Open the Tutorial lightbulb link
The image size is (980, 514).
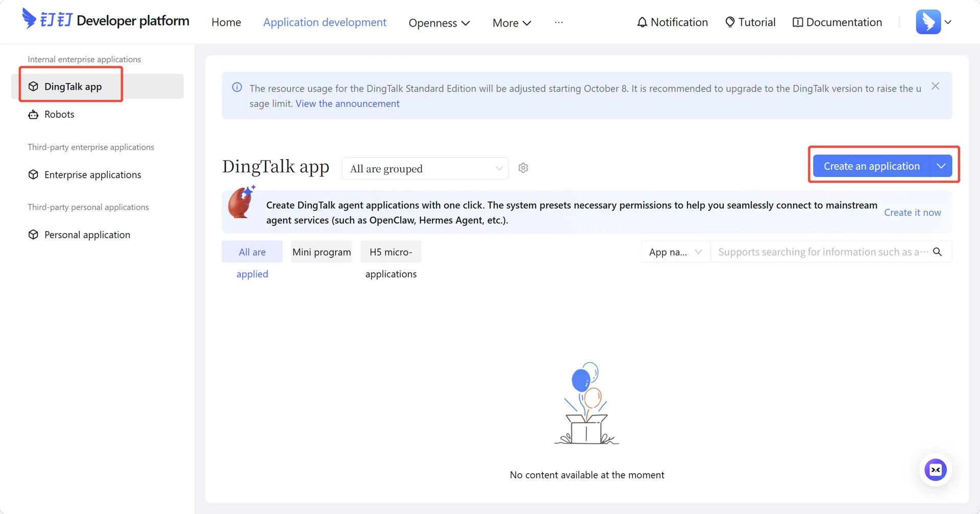coord(750,22)
